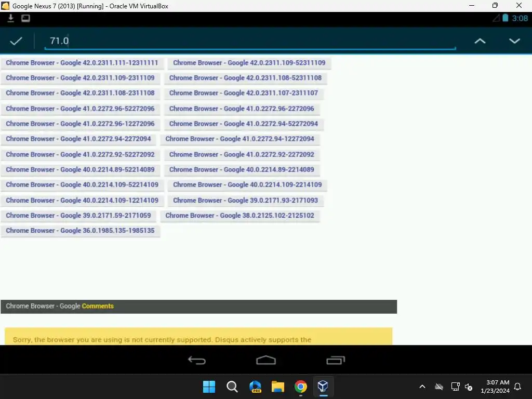Jump to previous find result arrow
532x399 pixels.
pos(480,41)
